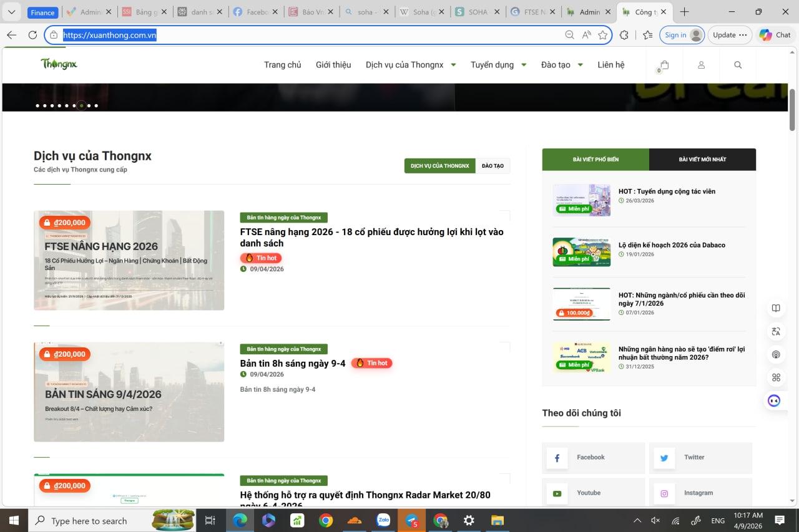The width and height of the screenshot is (799, 532).
Task: Open the notification center icon
Action: (780, 520)
